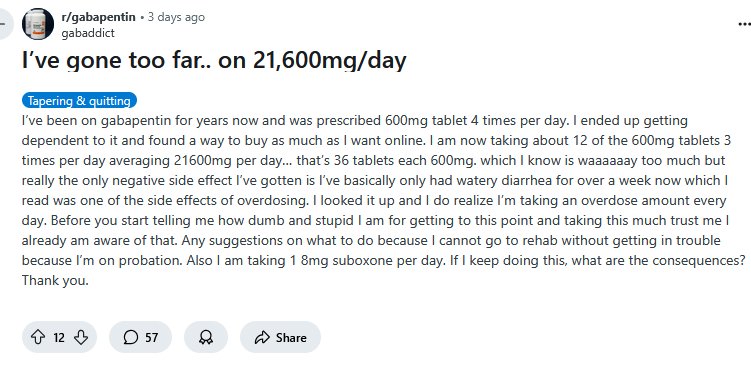Viewport: 751px width, 372px height.
Task: Click the r/gabapentin community avatar
Action: pyautogui.click(x=38, y=24)
